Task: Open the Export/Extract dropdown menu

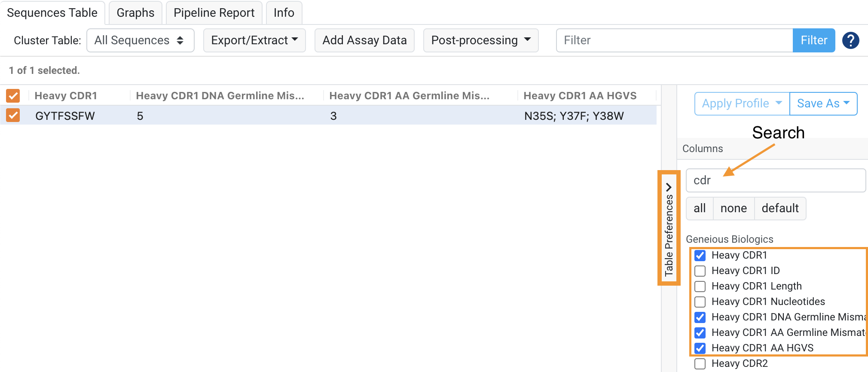Action: 254,40
